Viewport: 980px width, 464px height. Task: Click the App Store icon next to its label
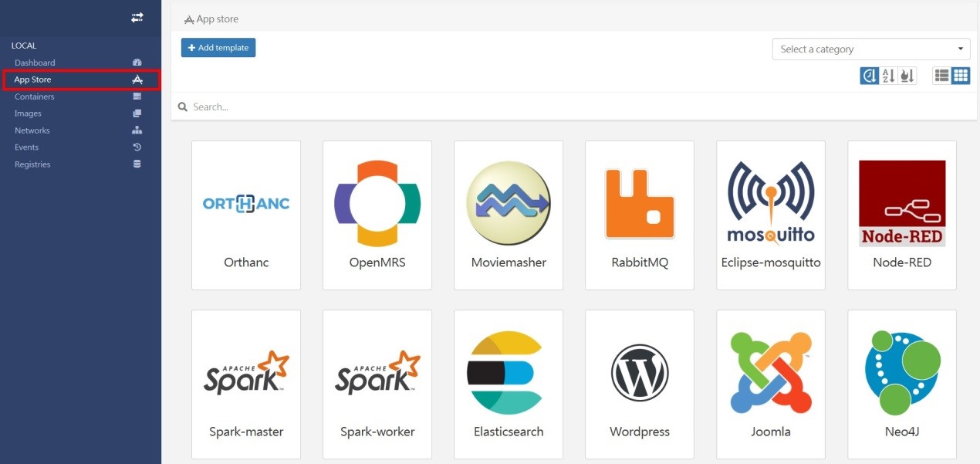[x=137, y=80]
